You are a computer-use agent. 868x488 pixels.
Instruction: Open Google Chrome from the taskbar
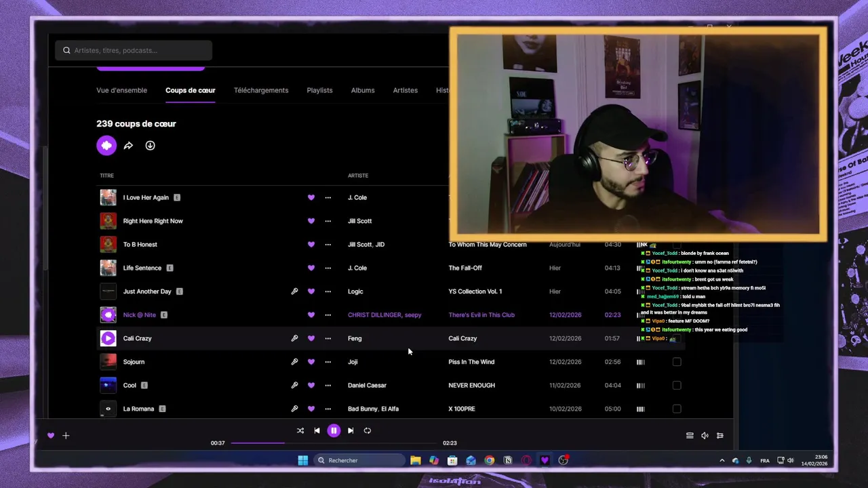coord(489,460)
